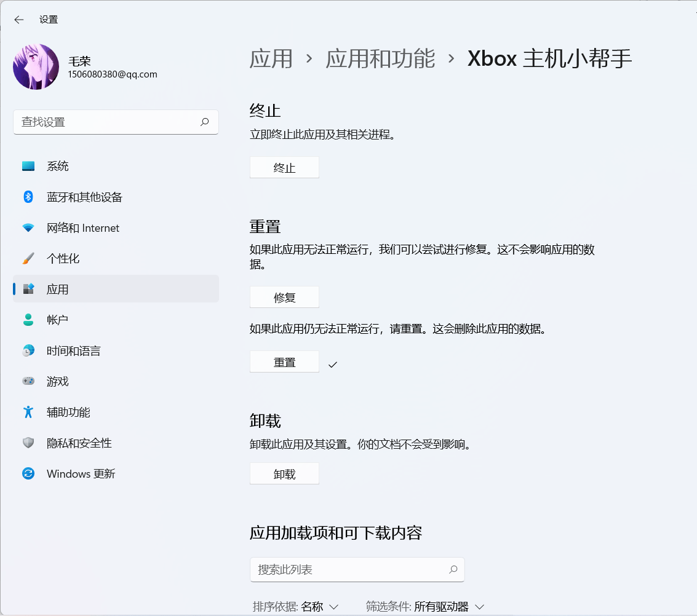This screenshot has height=616, width=697.
Task: Click the 查找设置 search field
Action: [x=116, y=122]
